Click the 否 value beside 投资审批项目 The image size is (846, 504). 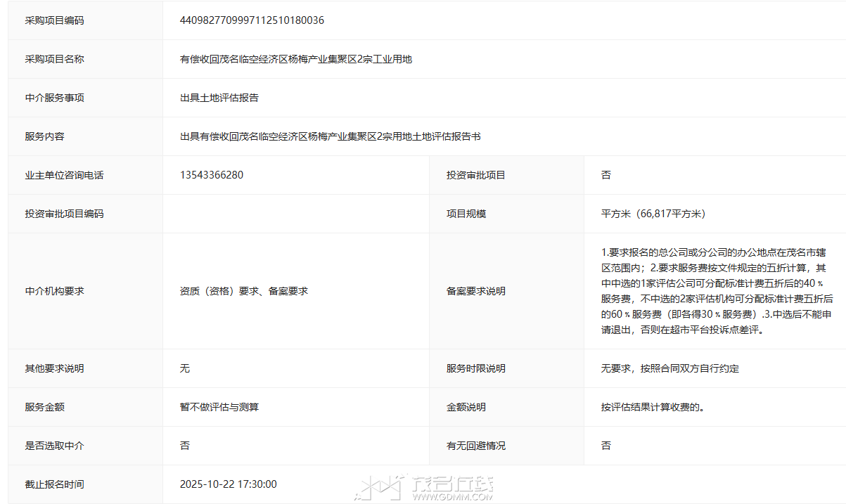606,175
